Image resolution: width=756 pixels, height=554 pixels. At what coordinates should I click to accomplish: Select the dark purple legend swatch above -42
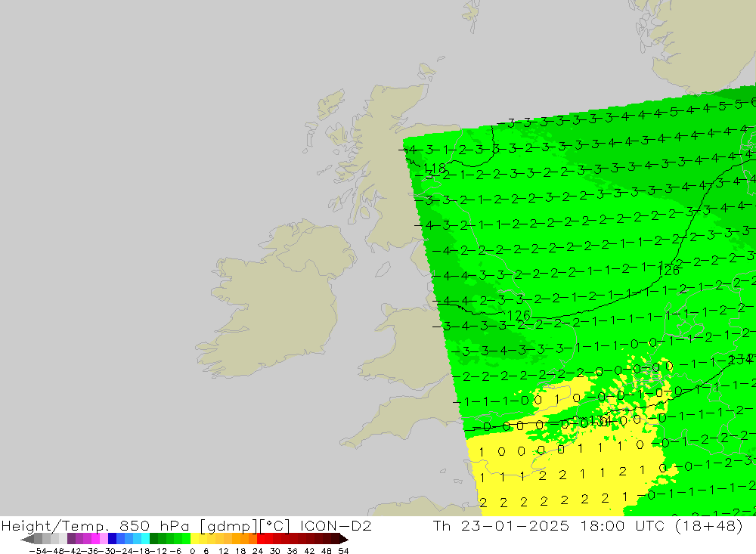pyautogui.click(x=71, y=539)
